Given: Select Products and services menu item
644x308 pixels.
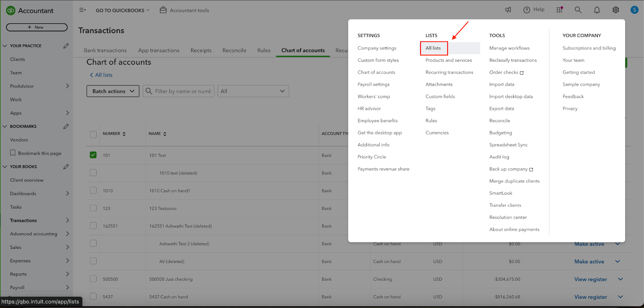Looking at the screenshot, I should tap(449, 60).
